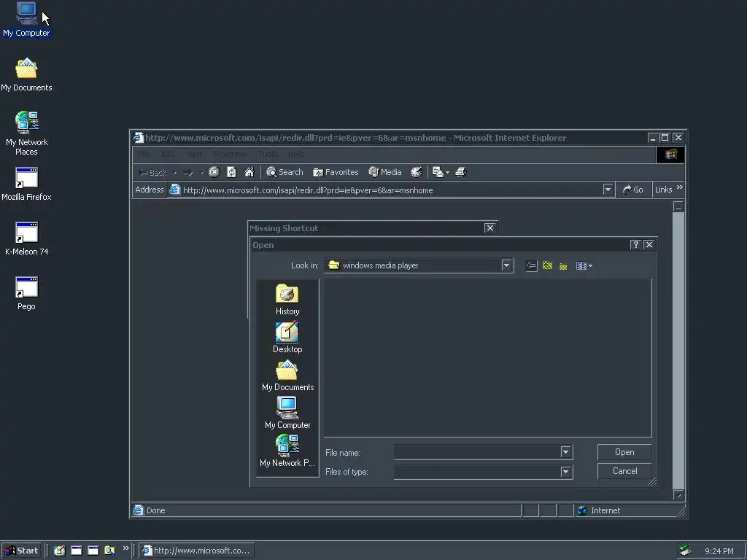Click IE vertical scrollbar up arrow

[678, 206]
